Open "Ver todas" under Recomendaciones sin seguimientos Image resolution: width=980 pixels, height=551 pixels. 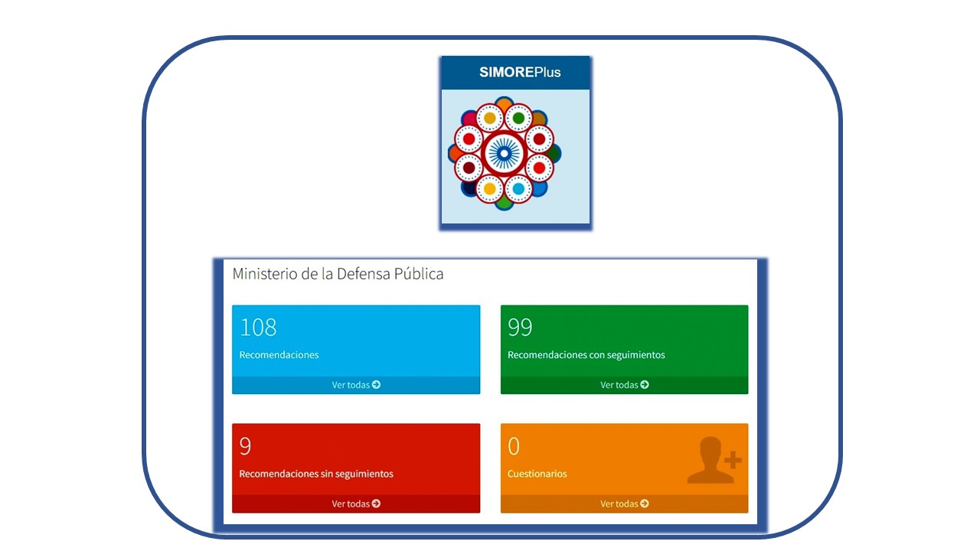(x=356, y=504)
